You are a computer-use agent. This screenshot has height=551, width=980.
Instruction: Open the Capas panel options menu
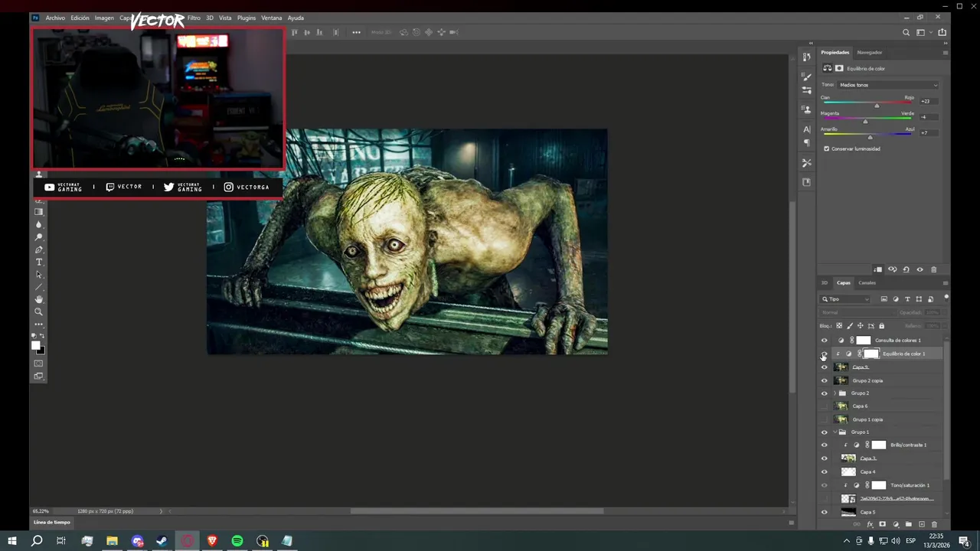point(945,283)
